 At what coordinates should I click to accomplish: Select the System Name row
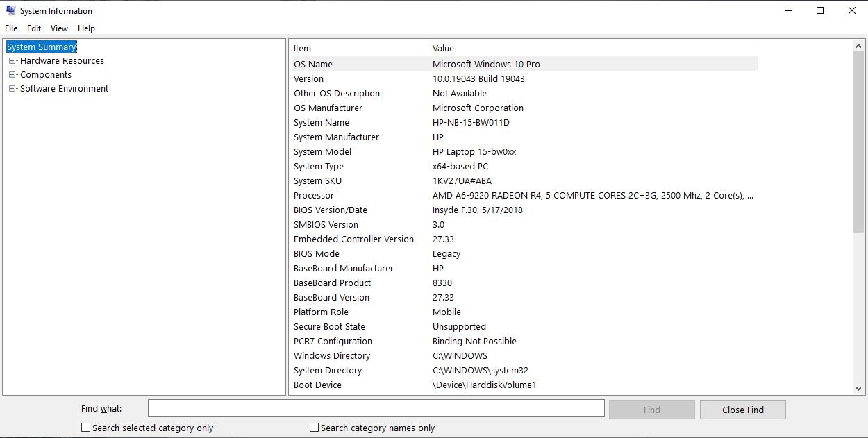[x=524, y=122]
